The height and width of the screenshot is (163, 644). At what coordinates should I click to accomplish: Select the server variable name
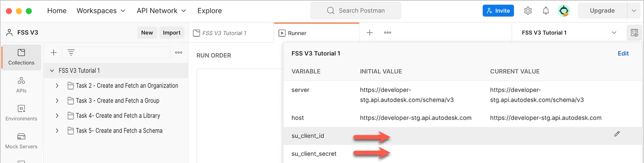pos(300,90)
